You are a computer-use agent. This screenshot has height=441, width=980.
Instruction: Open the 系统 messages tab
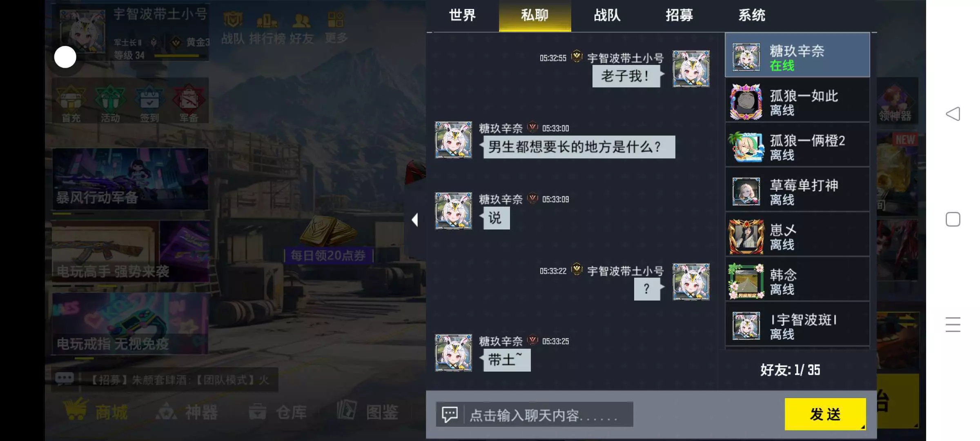751,16
